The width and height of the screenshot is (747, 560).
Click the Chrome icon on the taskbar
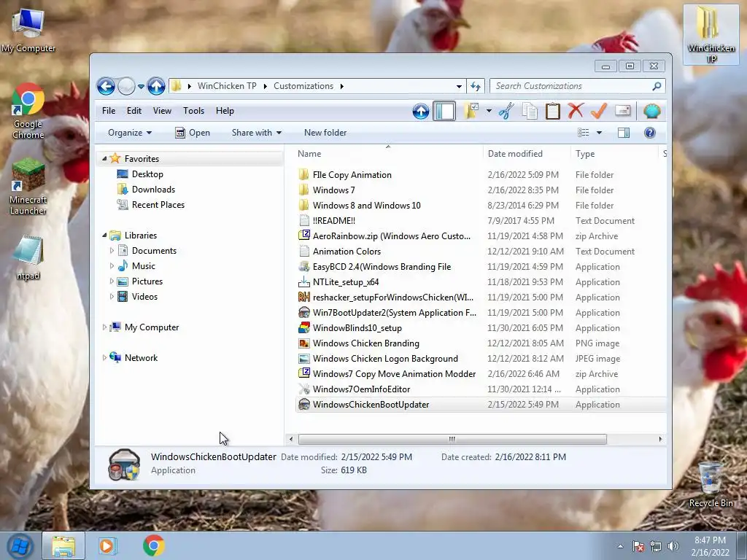[153, 545]
